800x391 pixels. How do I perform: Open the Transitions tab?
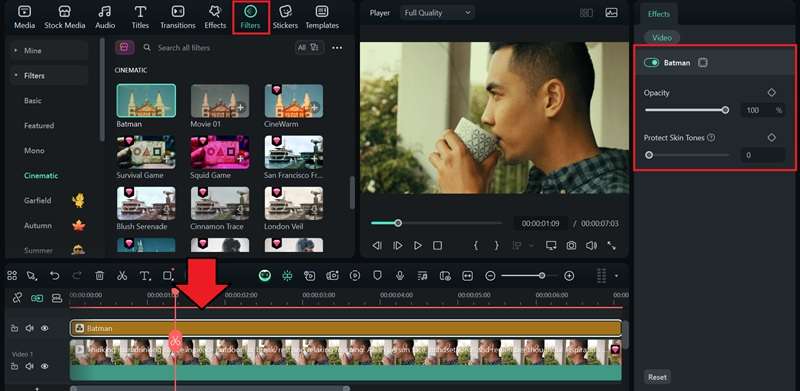(x=178, y=17)
